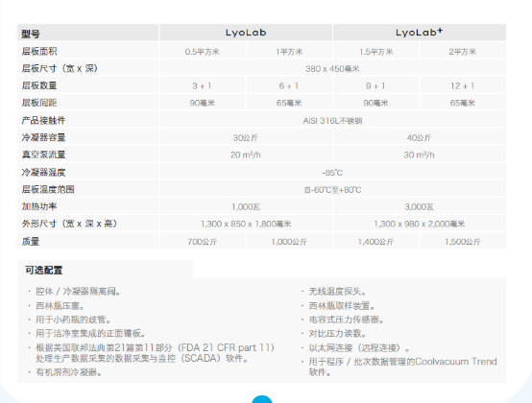Select the 无线温度探头 option text
532x403 pixels.
click(337, 292)
